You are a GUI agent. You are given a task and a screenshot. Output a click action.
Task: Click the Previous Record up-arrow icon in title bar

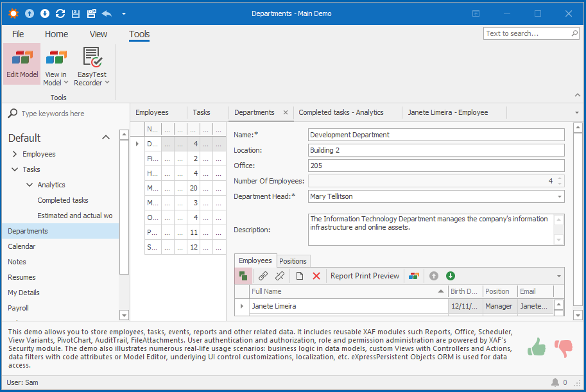[30, 14]
